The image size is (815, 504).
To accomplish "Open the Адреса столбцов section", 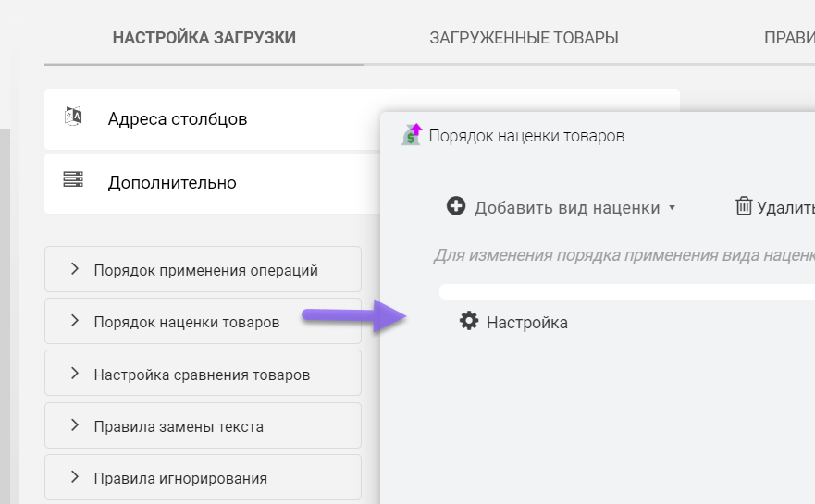I will 178,119.
